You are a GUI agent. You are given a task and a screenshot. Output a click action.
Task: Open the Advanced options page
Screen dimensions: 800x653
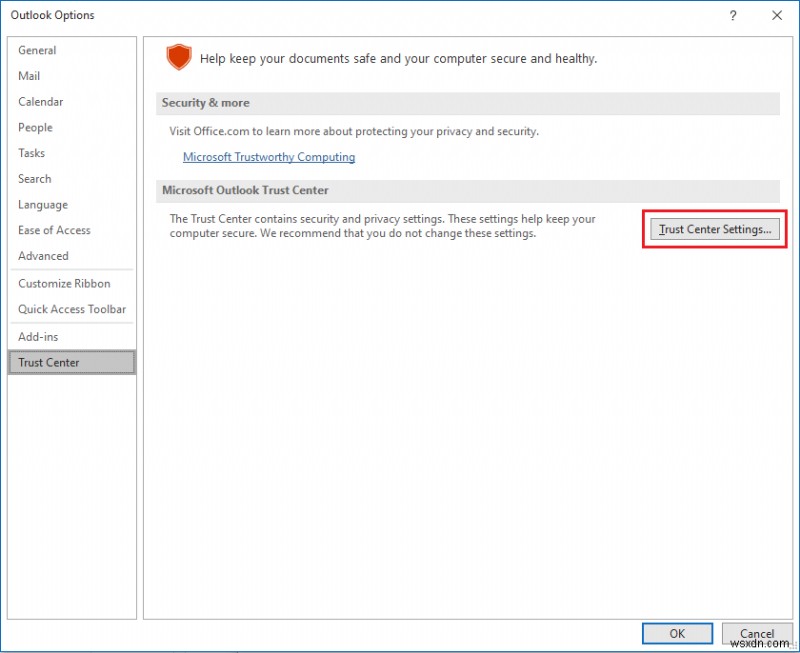pos(43,256)
